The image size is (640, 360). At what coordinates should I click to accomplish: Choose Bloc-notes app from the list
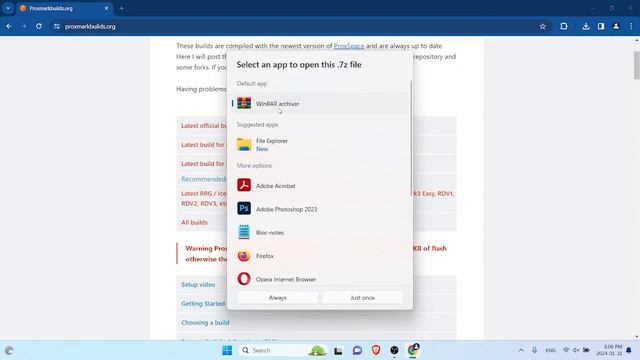pyautogui.click(x=320, y=232)
